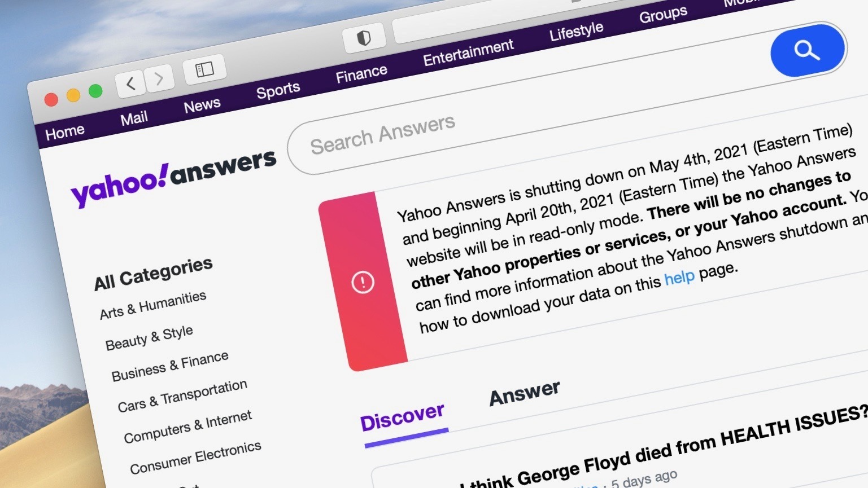Click the help link in the shutdown notice
The image size is (868, 488).
click(680, 276)
